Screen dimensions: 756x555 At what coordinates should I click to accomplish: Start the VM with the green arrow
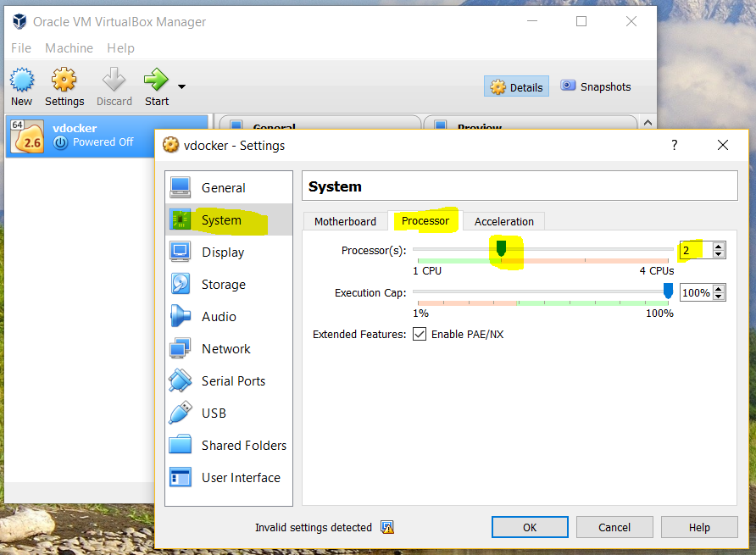click(156, 80)
